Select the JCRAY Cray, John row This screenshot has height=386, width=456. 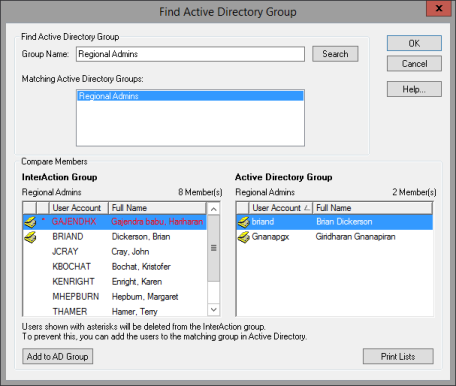click(115, 252)
